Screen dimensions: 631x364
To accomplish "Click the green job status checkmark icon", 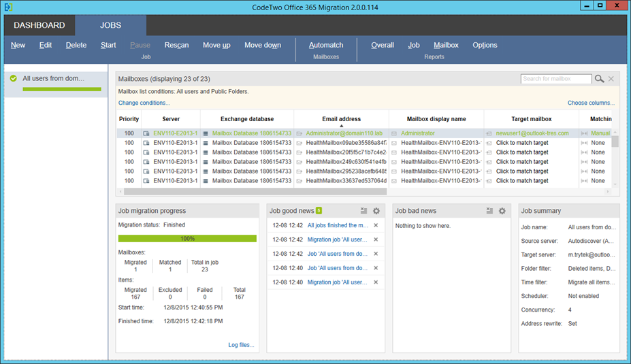I will point(14,78).
